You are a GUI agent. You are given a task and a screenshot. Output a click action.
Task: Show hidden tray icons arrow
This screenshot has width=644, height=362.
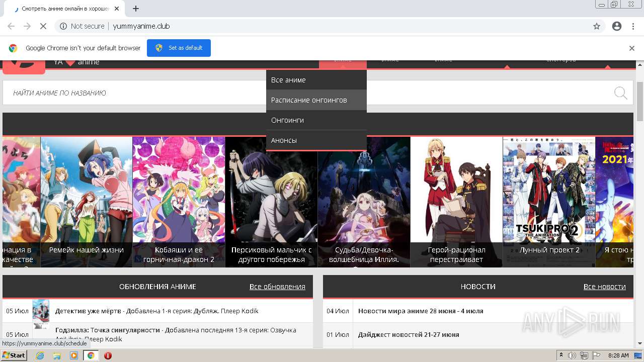point(561,355)
